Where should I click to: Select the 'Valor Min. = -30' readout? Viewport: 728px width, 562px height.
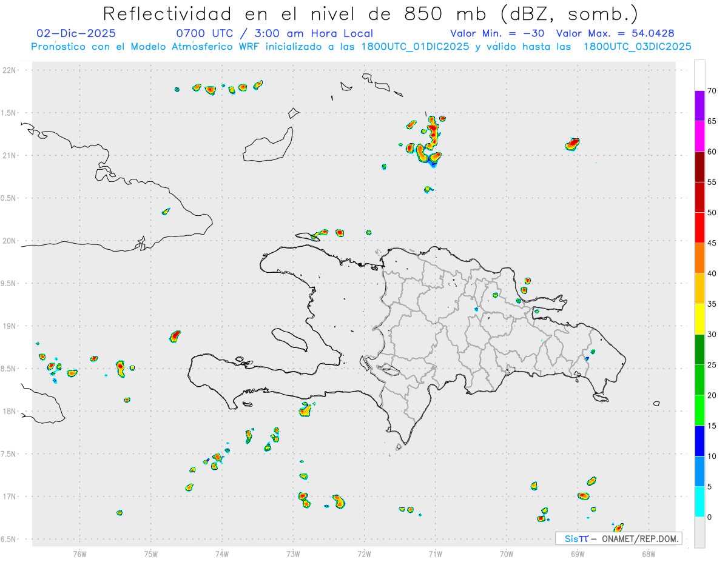coord(497,33)
